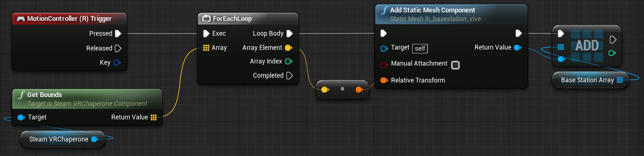Image resolution: width=644 pixels, height=156 pixels.
Task: Click the Completed exec output pin
Action: (289, 76)
